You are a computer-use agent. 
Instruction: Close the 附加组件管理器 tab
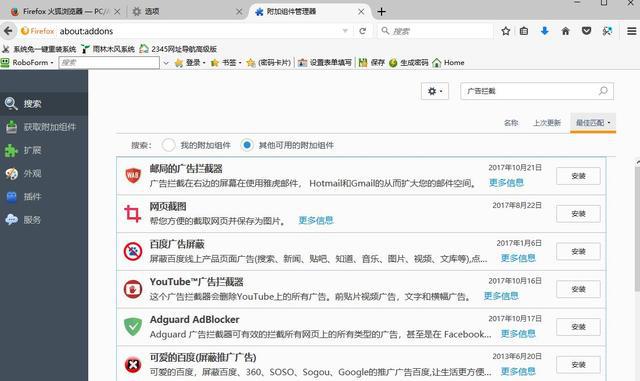pyautogui.click(x=361, y=11)
